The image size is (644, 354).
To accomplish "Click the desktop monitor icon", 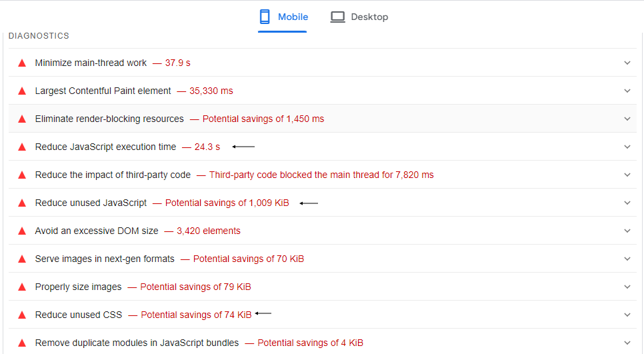I will (338, 17).
